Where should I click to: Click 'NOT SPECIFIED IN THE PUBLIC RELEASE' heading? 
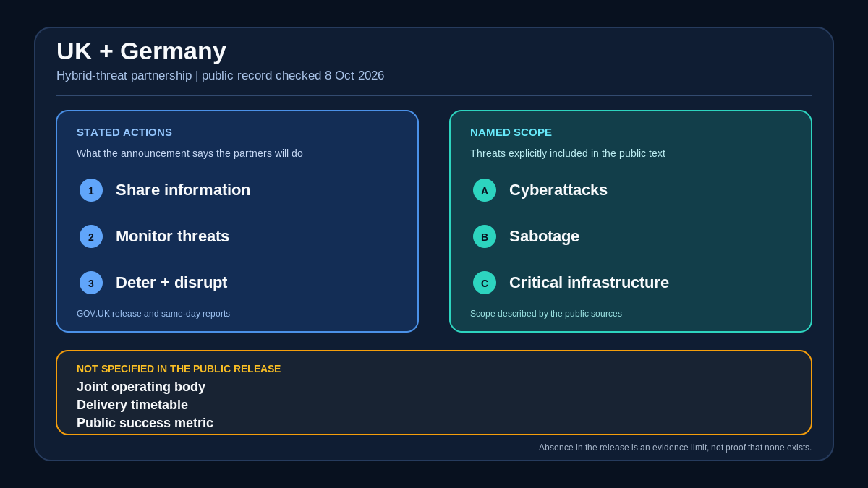pos(179,369)
